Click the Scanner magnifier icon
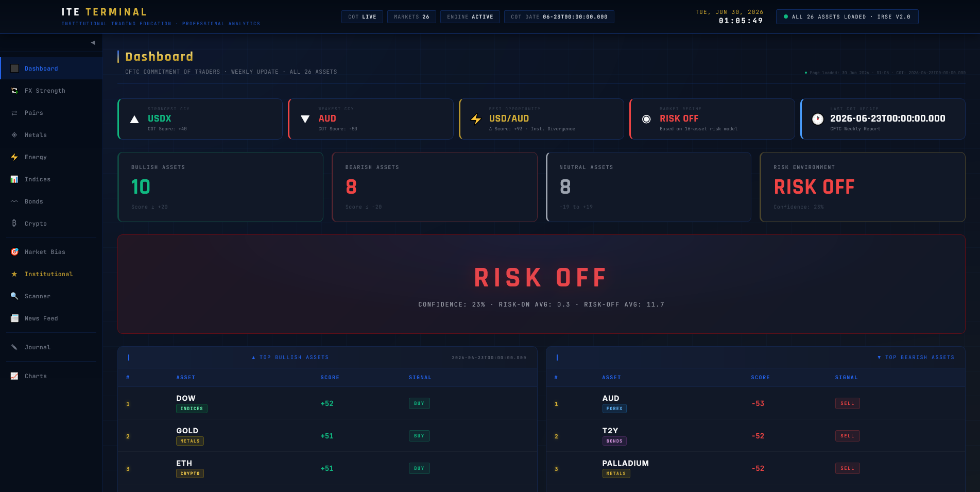980x492 pixels. click(x=14, y=296)
